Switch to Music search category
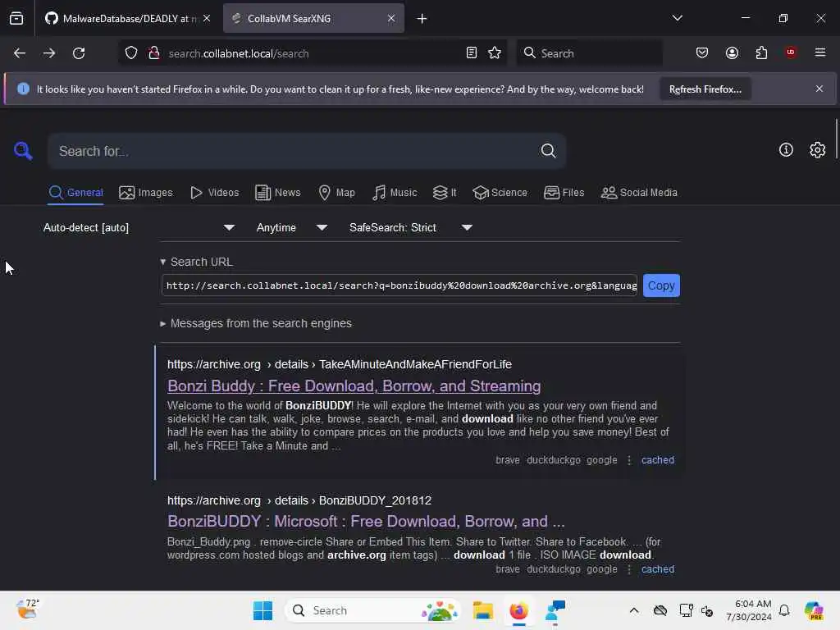 (x=395, y=193)
